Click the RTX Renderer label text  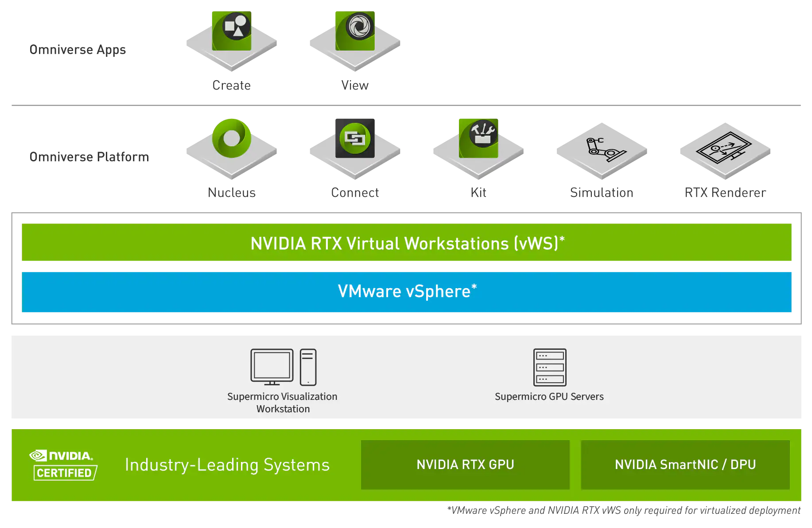(x=725, y=192)
